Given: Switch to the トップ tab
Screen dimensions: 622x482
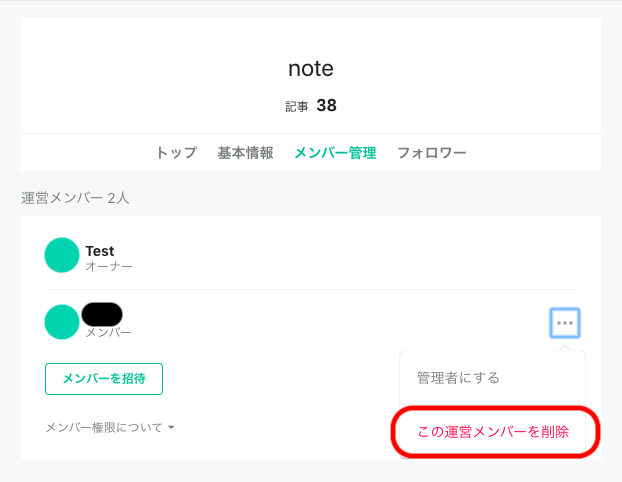Looking at the screenshot, I should [x=176, y=152].
